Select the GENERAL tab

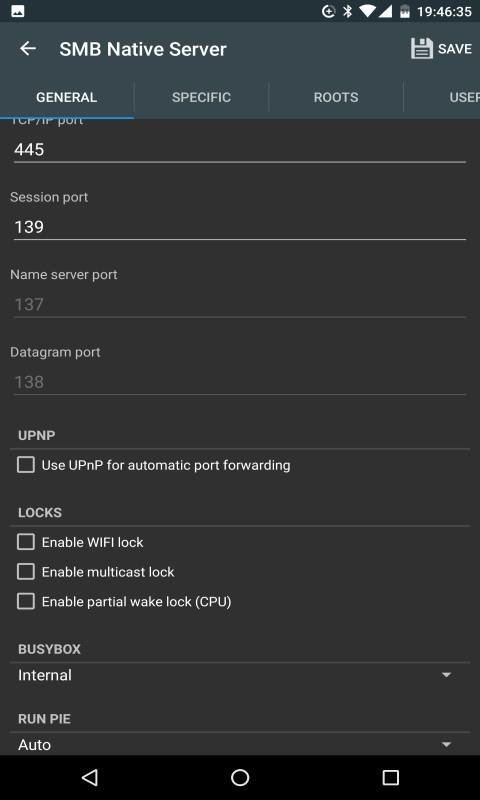[67, 97]
